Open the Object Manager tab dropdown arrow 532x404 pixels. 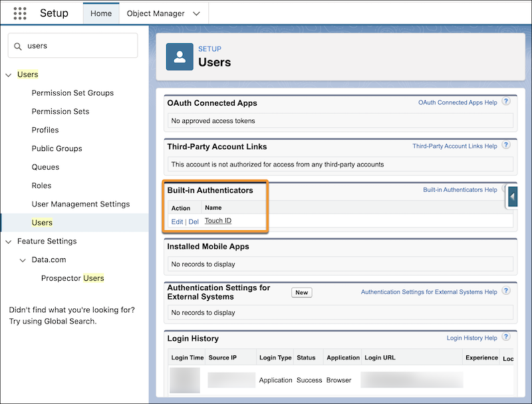click(196, 13)
